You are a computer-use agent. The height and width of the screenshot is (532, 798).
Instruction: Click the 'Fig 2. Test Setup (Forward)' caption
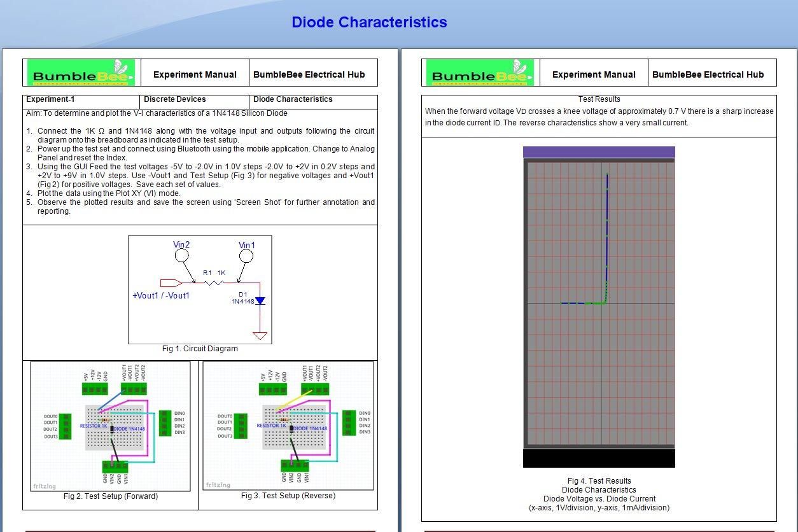[x=111, y=496]
